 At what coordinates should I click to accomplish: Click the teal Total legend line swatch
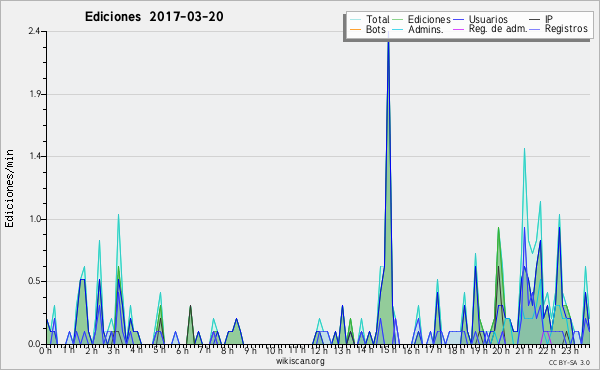click(x=355, y=20)
